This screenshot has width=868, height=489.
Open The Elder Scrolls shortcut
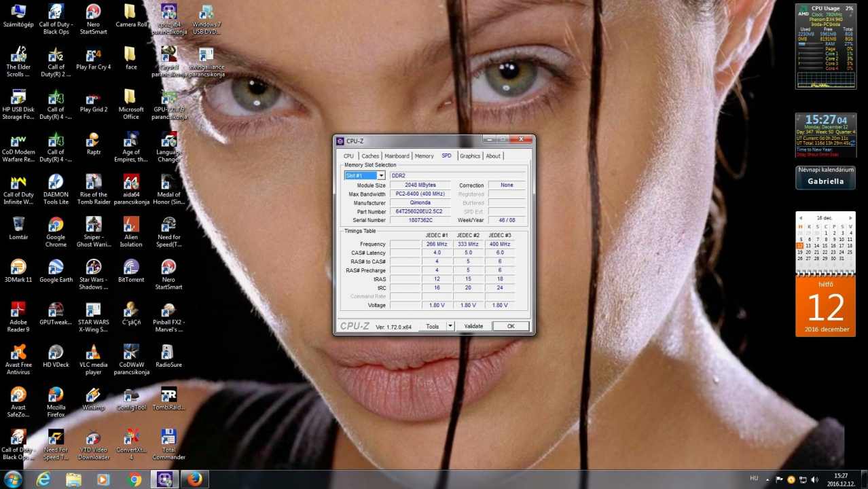[18, 62]
